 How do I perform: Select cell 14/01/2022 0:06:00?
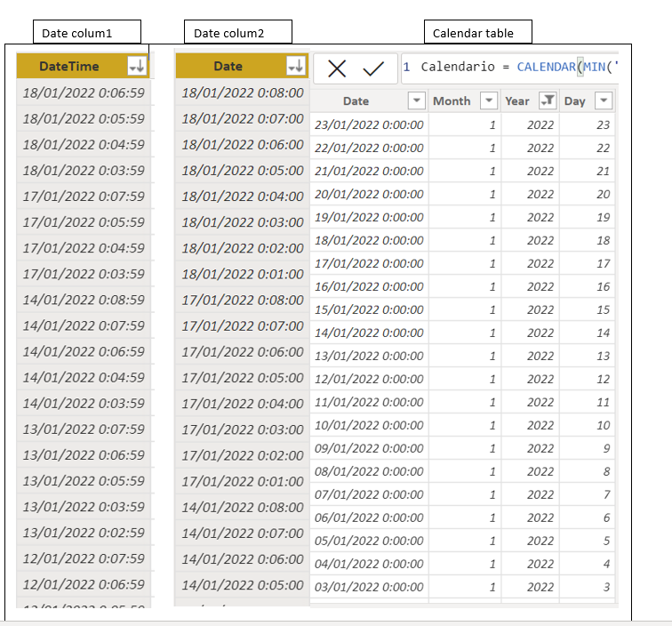[243, 559]
